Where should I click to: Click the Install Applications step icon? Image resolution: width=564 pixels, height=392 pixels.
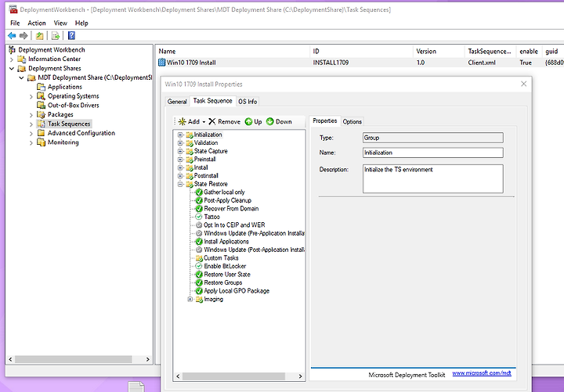199,242
